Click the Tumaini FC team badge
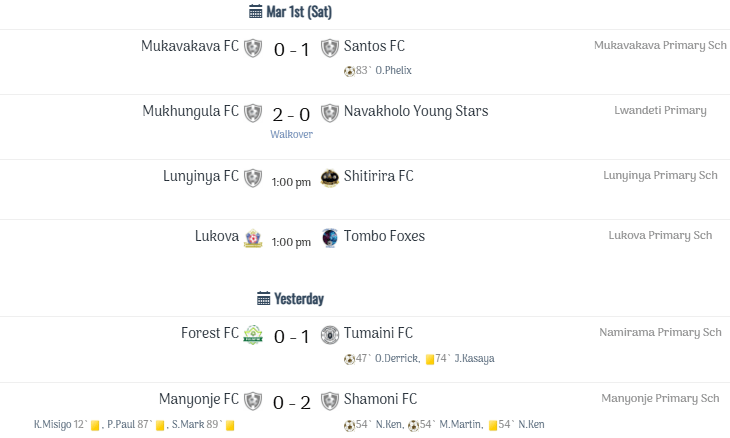This screenshot has width=730, height=438. coord(330,334)
